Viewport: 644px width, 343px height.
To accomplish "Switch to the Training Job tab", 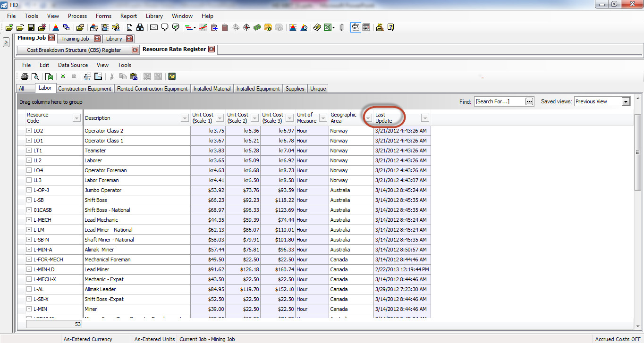I will [x=75, y=39].
